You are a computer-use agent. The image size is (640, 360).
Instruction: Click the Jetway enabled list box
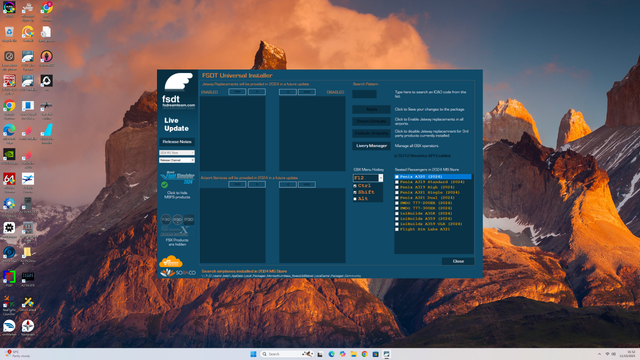click(x=233, y=133)
